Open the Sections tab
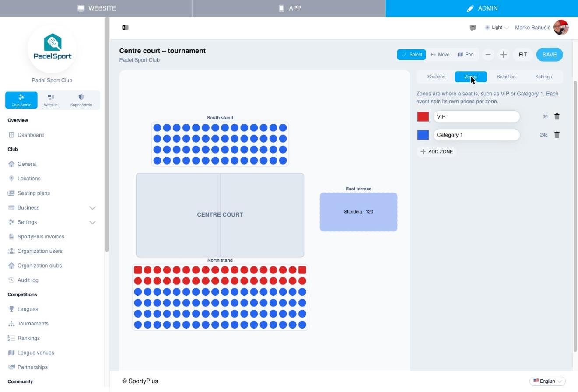578x392 pixels. (436, 77)
